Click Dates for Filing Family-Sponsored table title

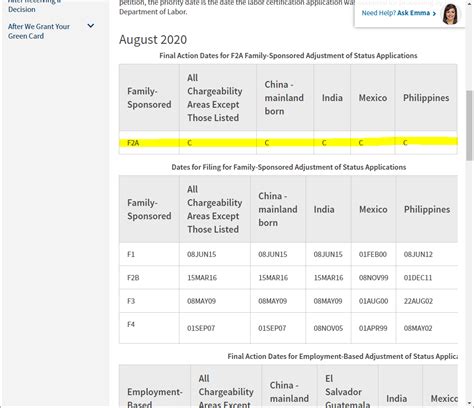pyautogui.click(x=289, y=167)
